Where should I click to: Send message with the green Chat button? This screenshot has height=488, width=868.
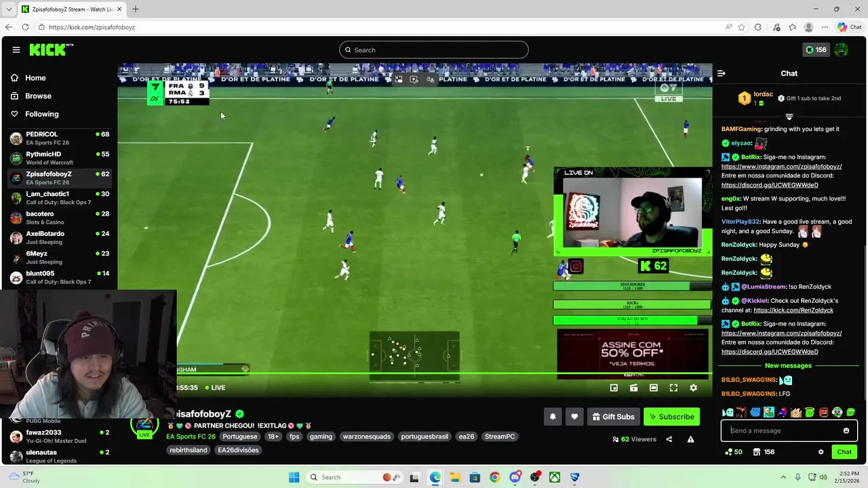pos(844,452)
